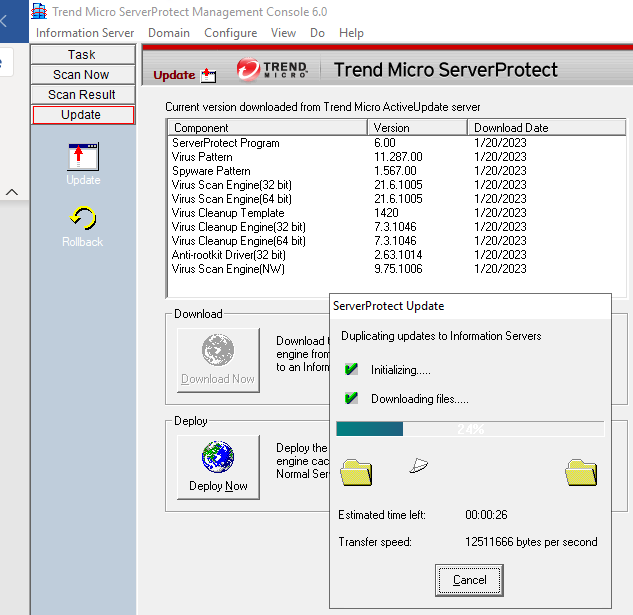
Task: Click Duplicating updates to Information Servers text
Action: (441, 336)
